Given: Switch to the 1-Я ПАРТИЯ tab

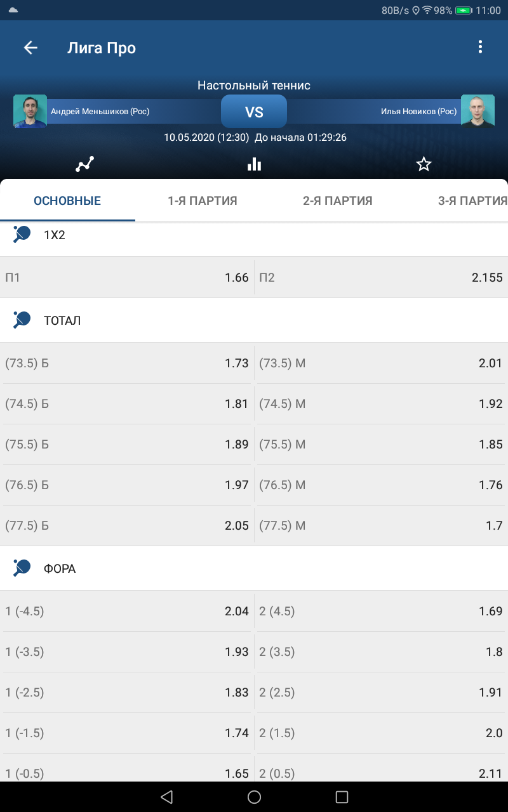Looking at the screenshot, I should (x=203, y=201).
